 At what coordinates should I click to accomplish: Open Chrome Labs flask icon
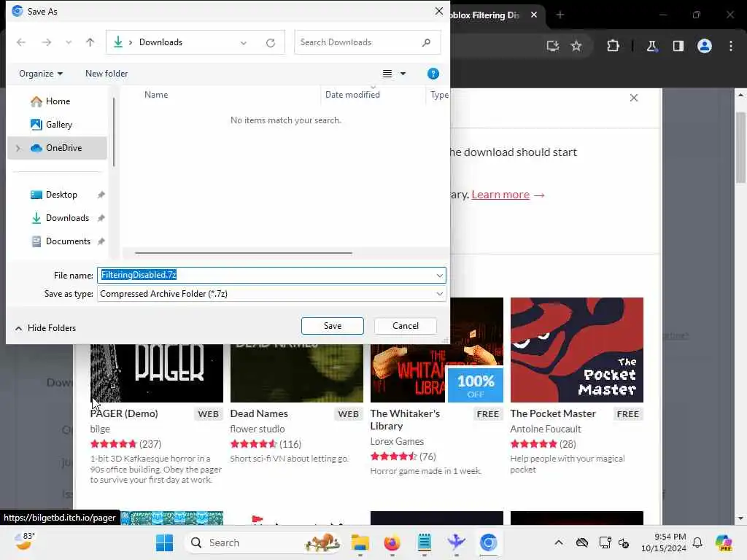click(x=651, y=46)
